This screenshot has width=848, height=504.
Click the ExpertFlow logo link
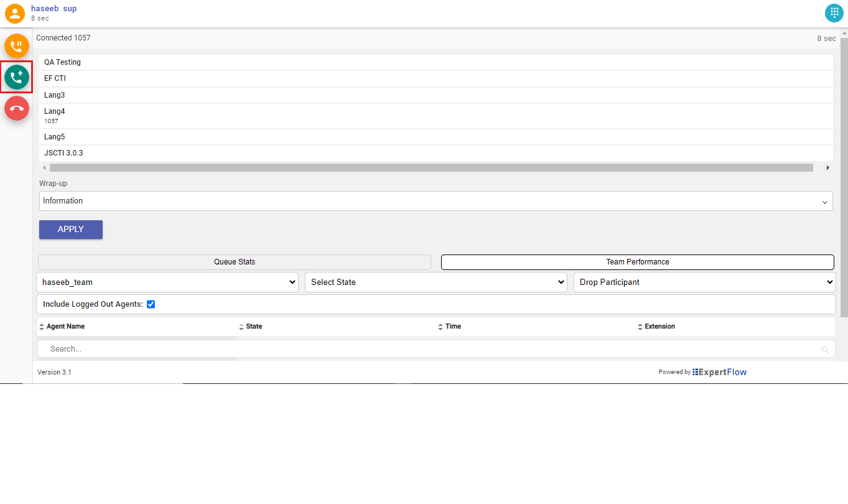coord(719,372)
